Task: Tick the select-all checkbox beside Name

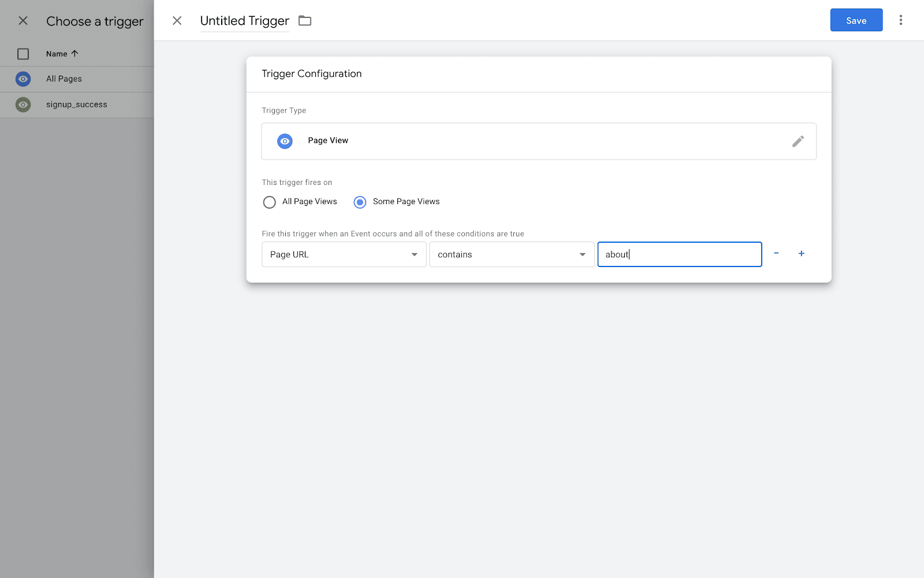Action: click(x=23, y=54)
